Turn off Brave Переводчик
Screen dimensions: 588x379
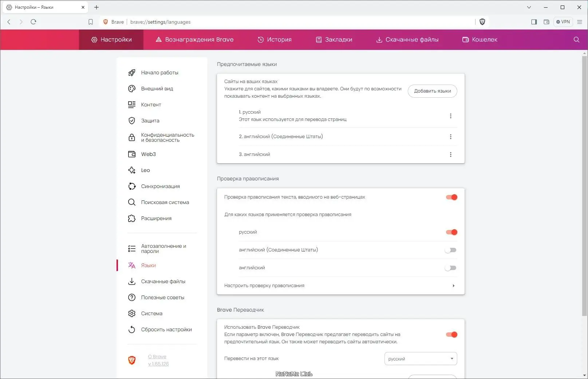451,334
